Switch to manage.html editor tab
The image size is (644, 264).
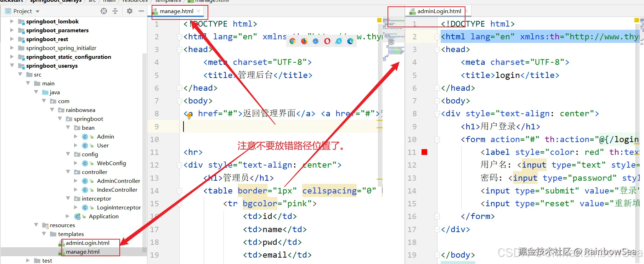point(176,11)
